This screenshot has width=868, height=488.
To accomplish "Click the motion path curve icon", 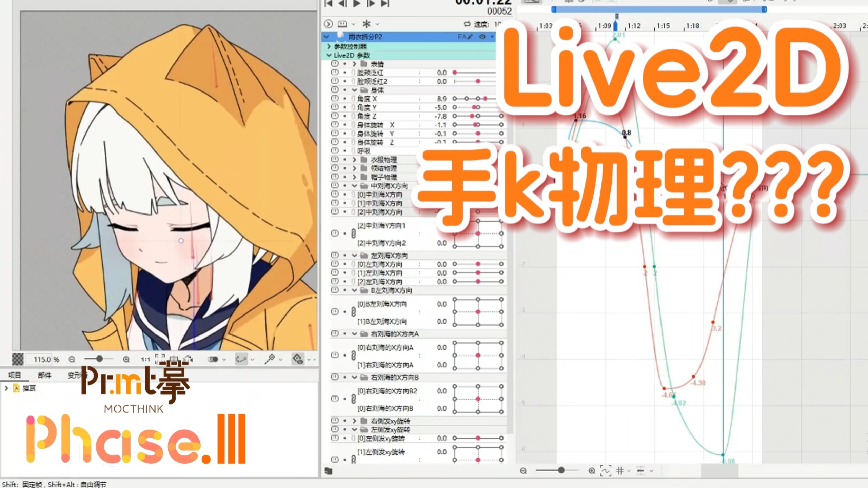I will point(241,359).
